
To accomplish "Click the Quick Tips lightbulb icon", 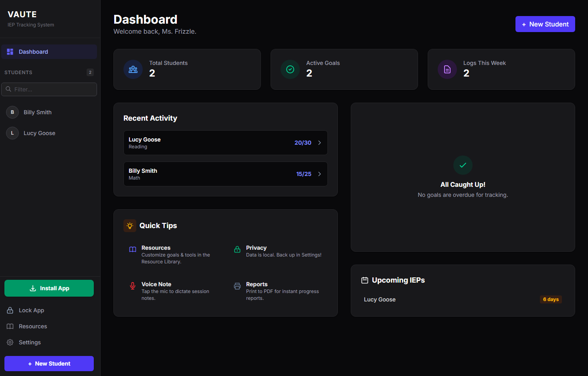I will (129, 225).
